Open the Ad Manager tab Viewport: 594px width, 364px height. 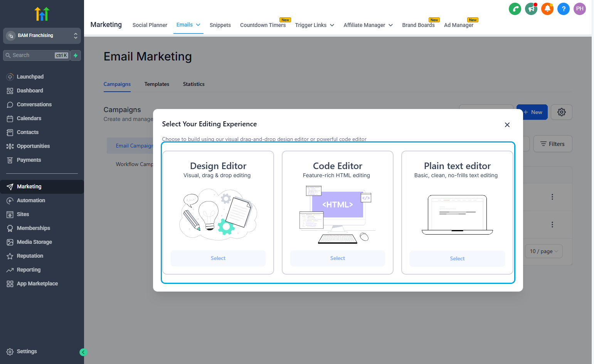coord(459,25)
